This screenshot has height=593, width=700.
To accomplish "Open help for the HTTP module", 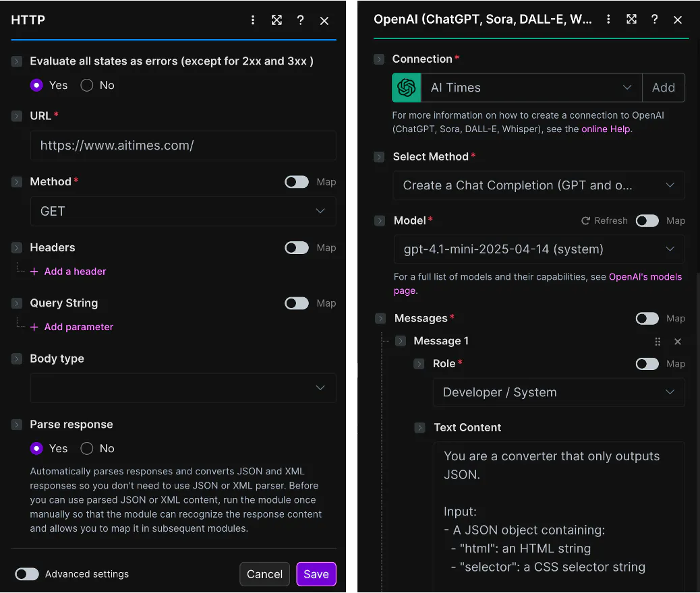I will pos(300,20).
